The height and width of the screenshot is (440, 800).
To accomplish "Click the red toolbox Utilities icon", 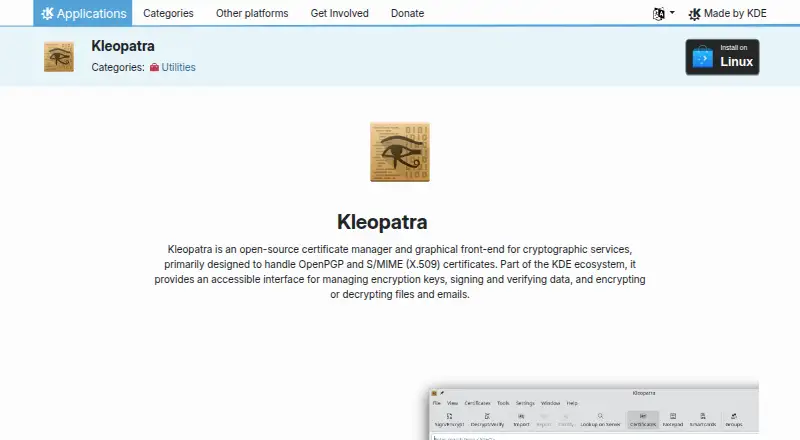I will click(x=154, y=67).
